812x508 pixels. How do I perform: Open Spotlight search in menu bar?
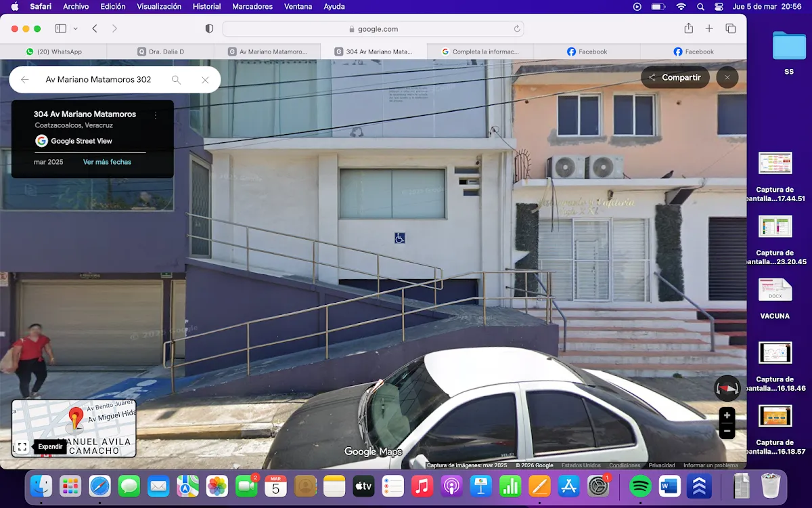tap(700, 7)
